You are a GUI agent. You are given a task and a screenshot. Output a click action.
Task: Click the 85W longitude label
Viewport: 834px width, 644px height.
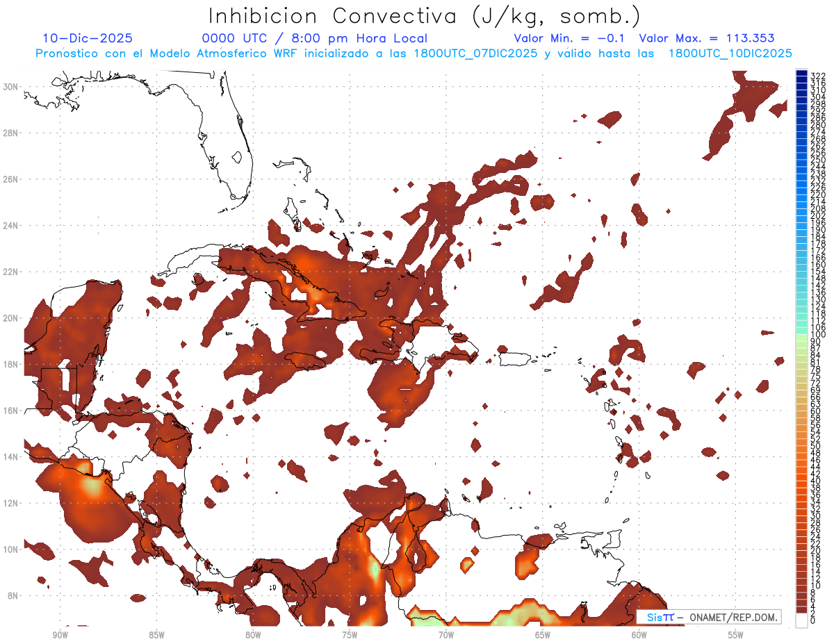156,635
